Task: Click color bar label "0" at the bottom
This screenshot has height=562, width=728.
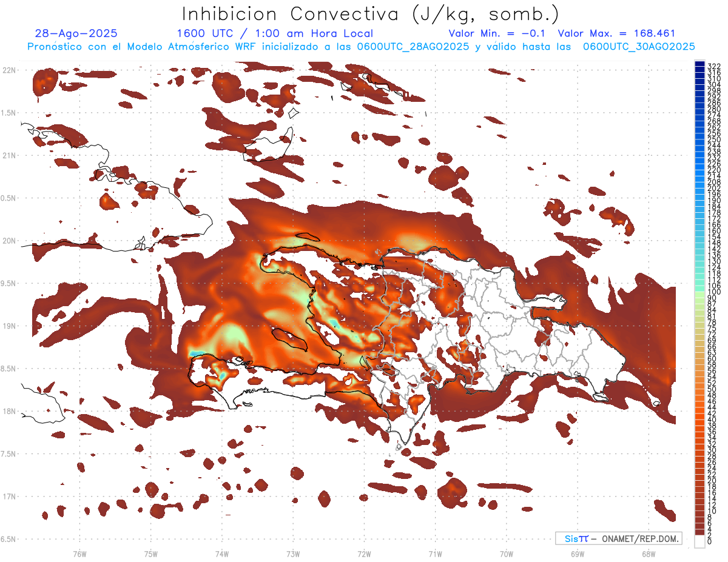Action: 710,541
